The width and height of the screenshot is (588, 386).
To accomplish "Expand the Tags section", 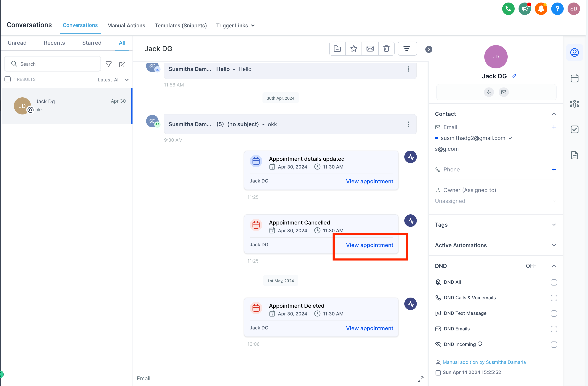I will pos(554,225).
